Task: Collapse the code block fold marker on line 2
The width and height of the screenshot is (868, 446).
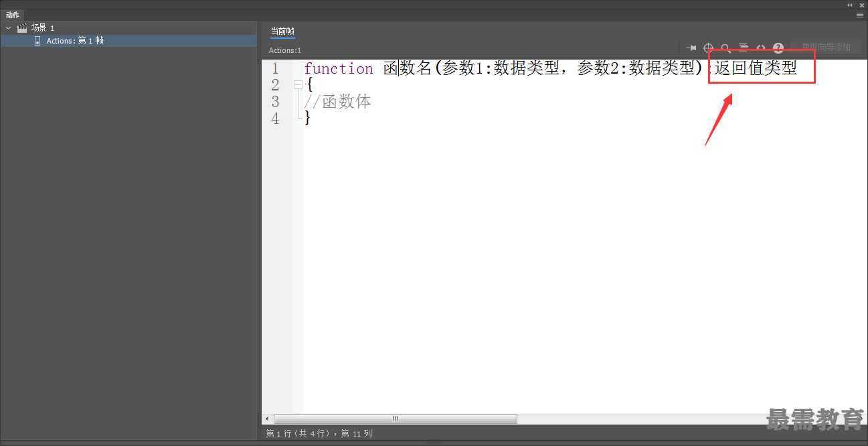Action: click(298, 85)
